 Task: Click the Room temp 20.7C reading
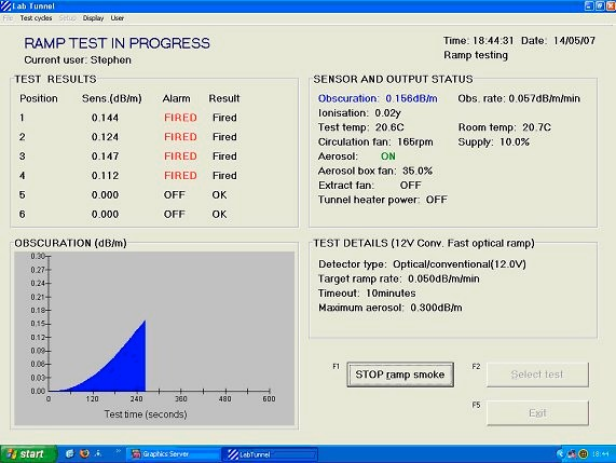tap(504, 128)
